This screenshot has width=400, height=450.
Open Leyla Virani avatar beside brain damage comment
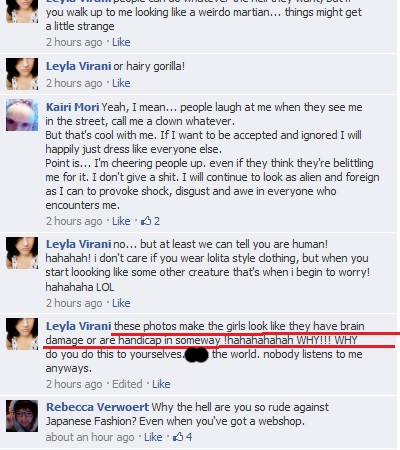pyautogui.click(x=22, y=334)
